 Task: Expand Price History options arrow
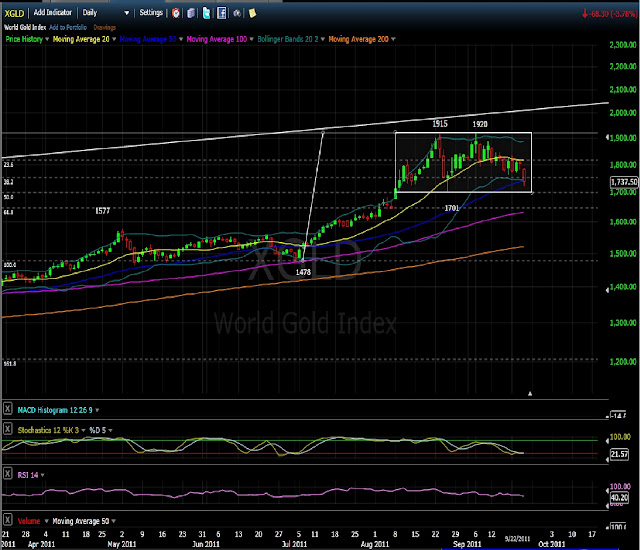coord(47,39)
